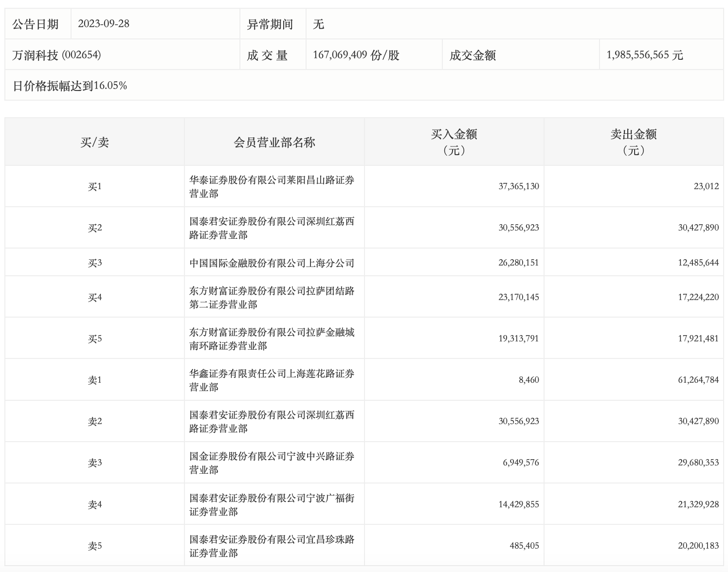This screenshot has height=572, width=728.
Task: Select the 卖4 row label
Action: [95, 504]
